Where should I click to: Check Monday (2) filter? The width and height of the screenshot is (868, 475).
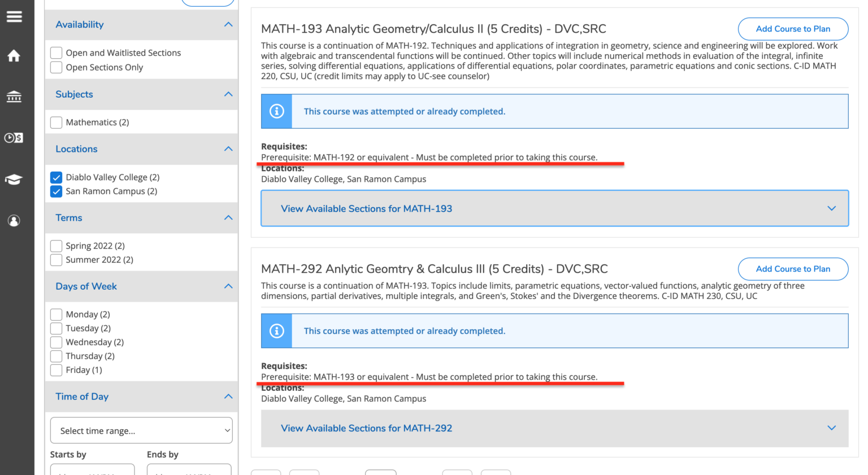pyautogui.click(x=56, y=315)
